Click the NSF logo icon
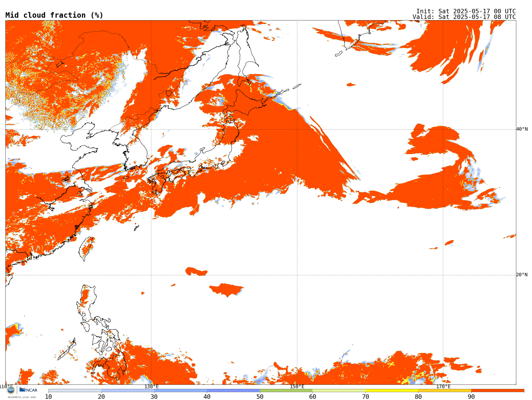The image size is (532, 400). [x=11, y=390]
